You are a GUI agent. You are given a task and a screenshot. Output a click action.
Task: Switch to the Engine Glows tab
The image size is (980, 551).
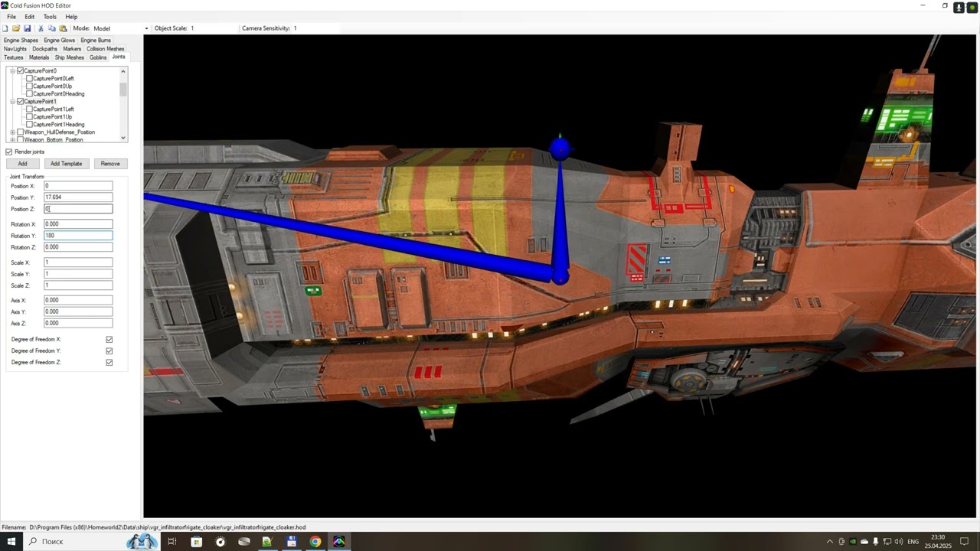(x=59, y=41)
